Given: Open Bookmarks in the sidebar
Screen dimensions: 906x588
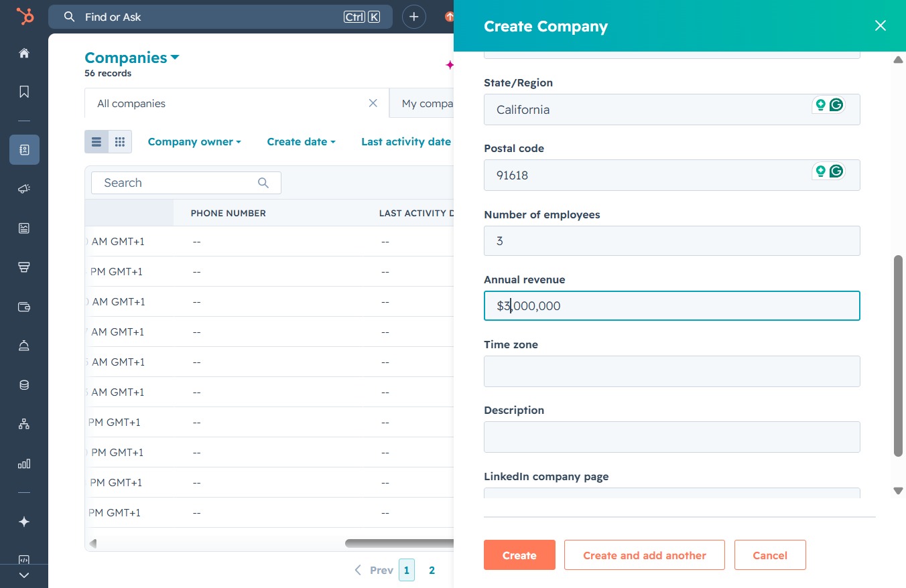Looking at the screenshot, I should [x=24, y=92].
